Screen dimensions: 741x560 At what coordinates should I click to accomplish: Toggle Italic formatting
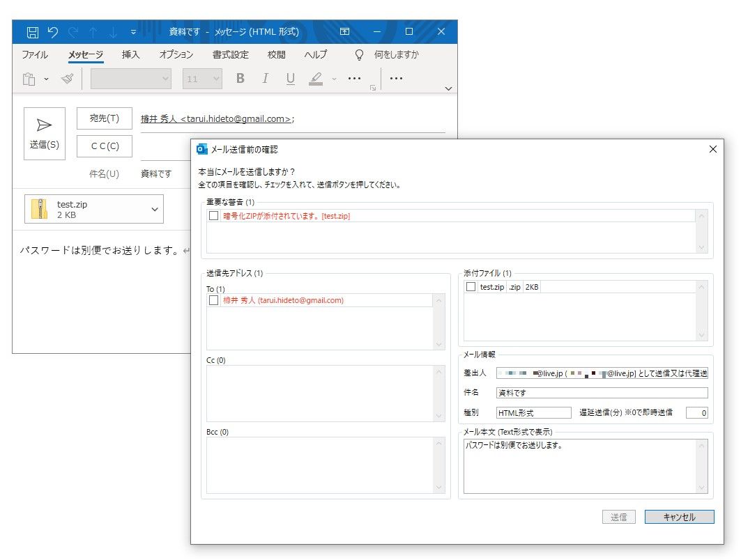pyautogui.click(x=265, y=79)
